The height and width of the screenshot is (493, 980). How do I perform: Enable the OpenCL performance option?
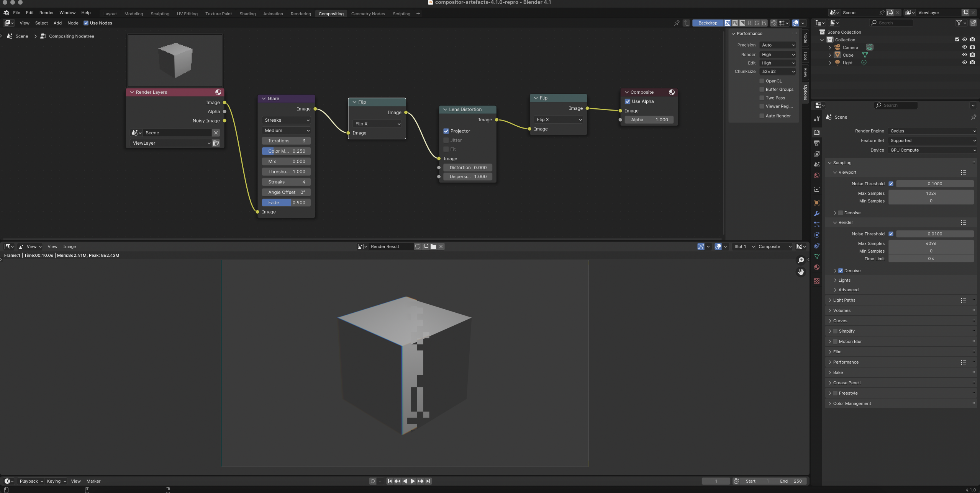point(762,81)
